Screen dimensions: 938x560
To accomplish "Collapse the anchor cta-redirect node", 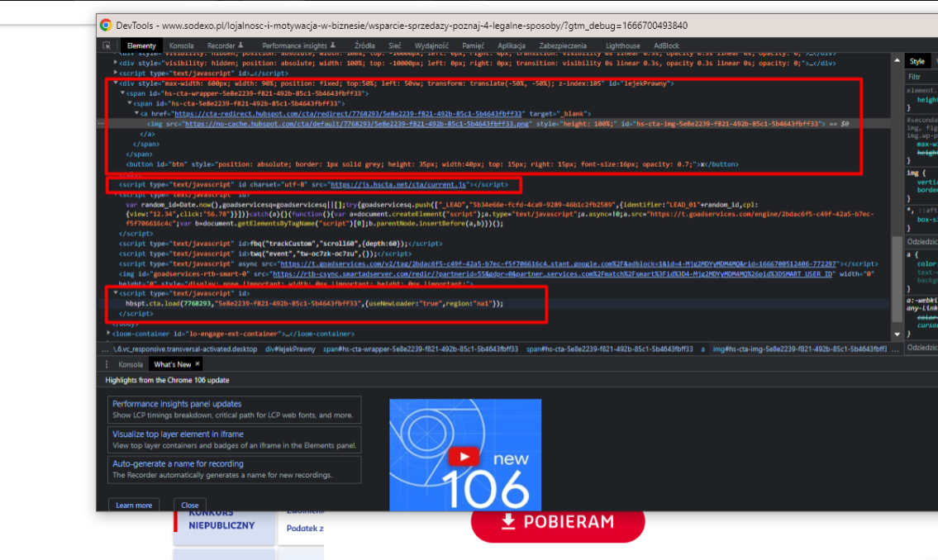I will [x=136, y=113].
